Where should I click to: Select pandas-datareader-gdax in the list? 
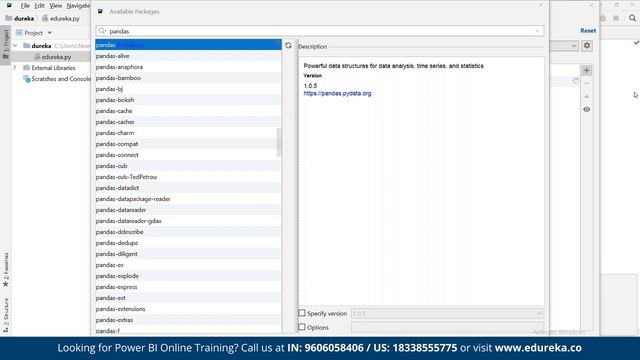point(188,221)
